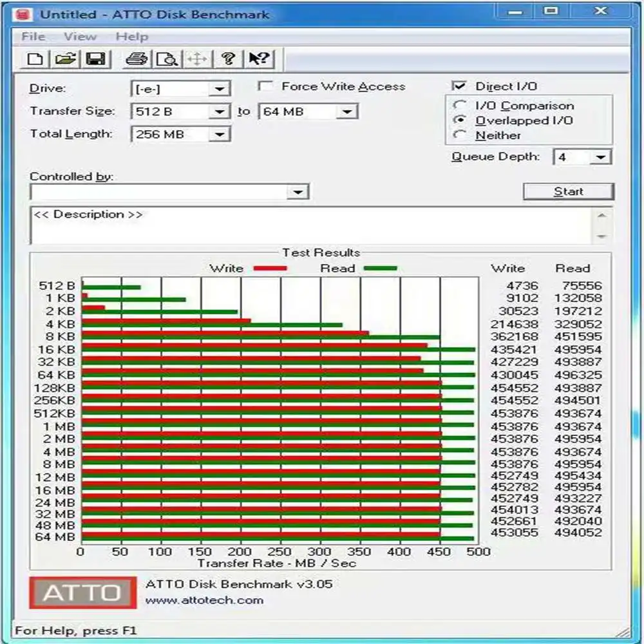644x644 pixels.
Task: Maximize the ATTO Disk Benchmark window
Action: tap(551, 11)
